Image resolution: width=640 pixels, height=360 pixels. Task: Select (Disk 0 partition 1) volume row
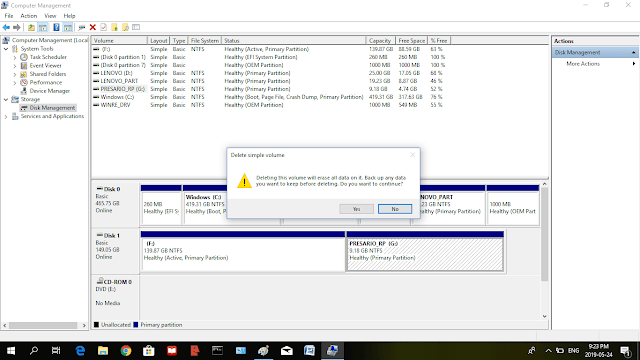tap(269, 57)
